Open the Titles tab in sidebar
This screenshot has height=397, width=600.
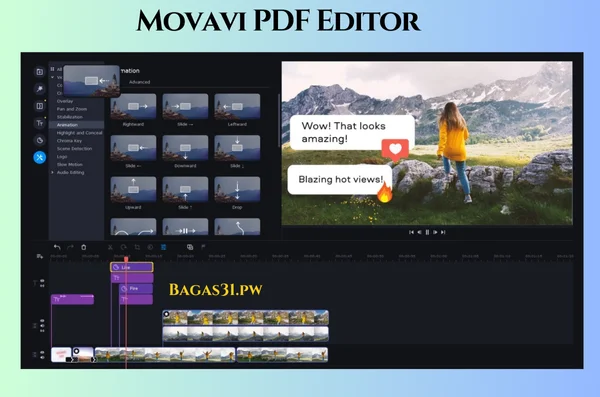(39, 123)
